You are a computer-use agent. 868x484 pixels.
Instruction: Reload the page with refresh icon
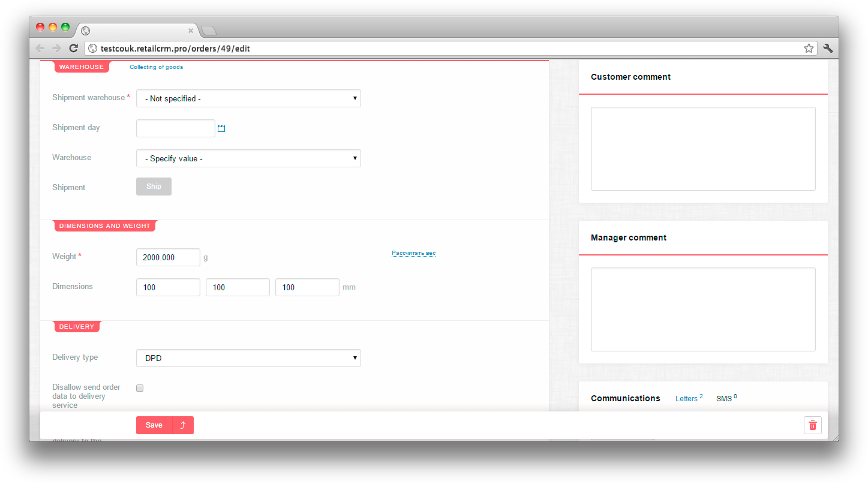[x=73, y=49]
